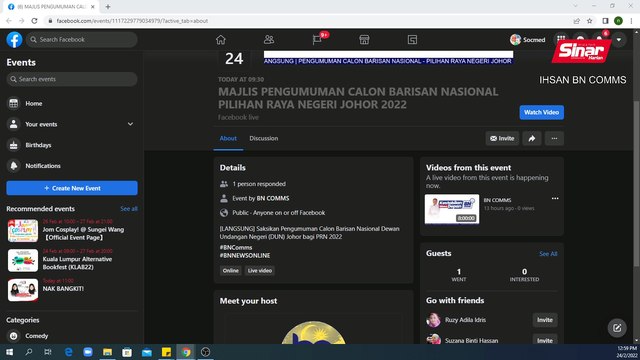Open Sticky Notes from the taskbar
640x360 pixels.
coord(166,352)
